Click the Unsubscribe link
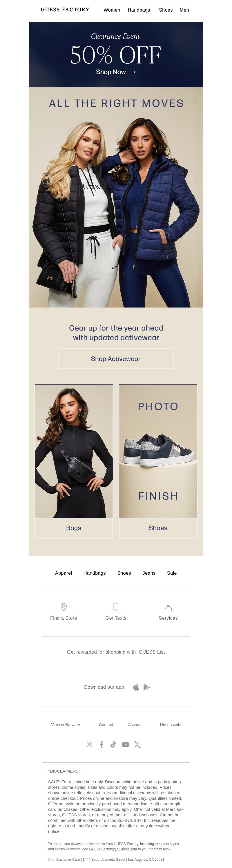Image resolution: width=232 pixels, height=868 pixels. click(171, 725)
